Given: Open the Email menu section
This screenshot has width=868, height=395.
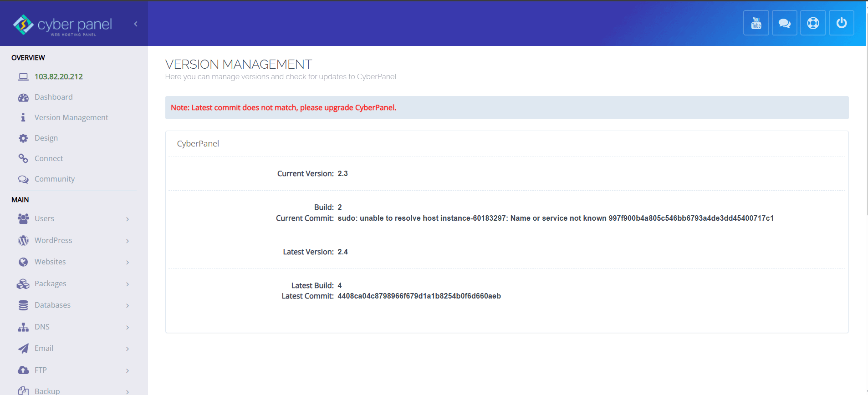Looking at the screenshot, I should coord(44,349).
